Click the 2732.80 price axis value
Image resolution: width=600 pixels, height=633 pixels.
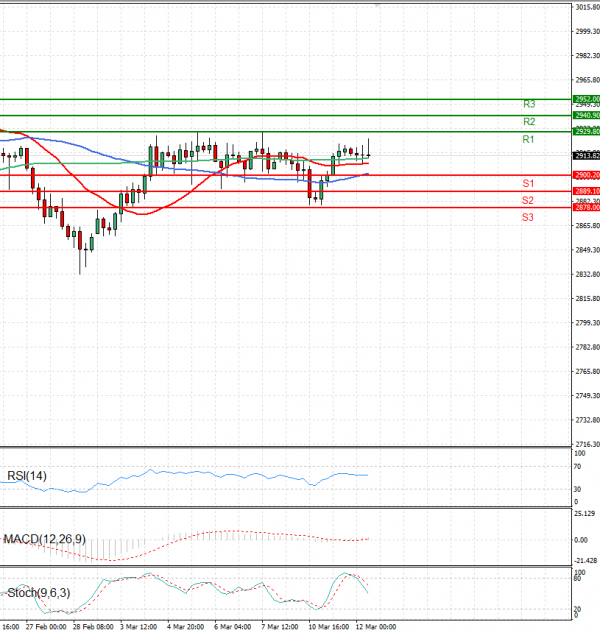coord(587,420)
